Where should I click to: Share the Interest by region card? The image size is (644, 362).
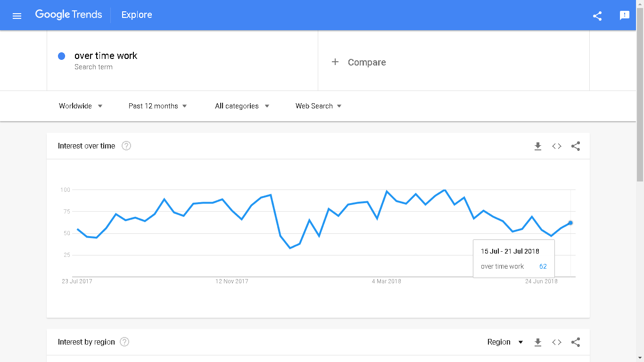coord(576,342)
